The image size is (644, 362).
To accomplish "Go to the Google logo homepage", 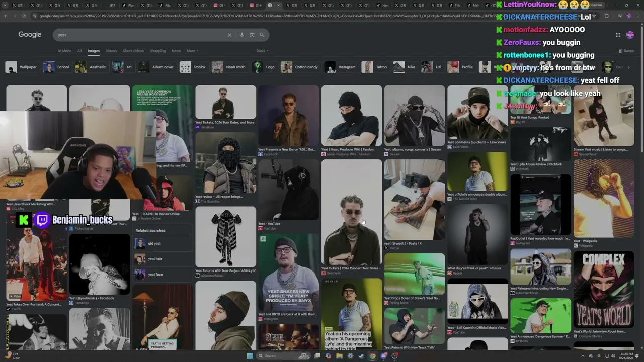I will pyautogui.click(x=30, y=35).
